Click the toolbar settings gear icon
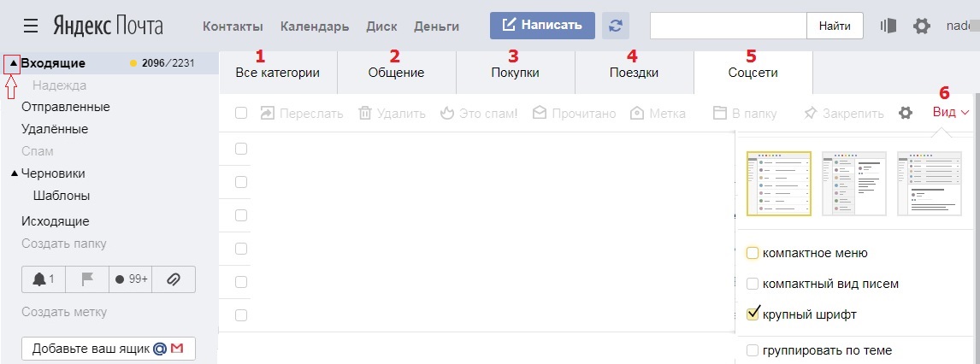 [906, 113]
